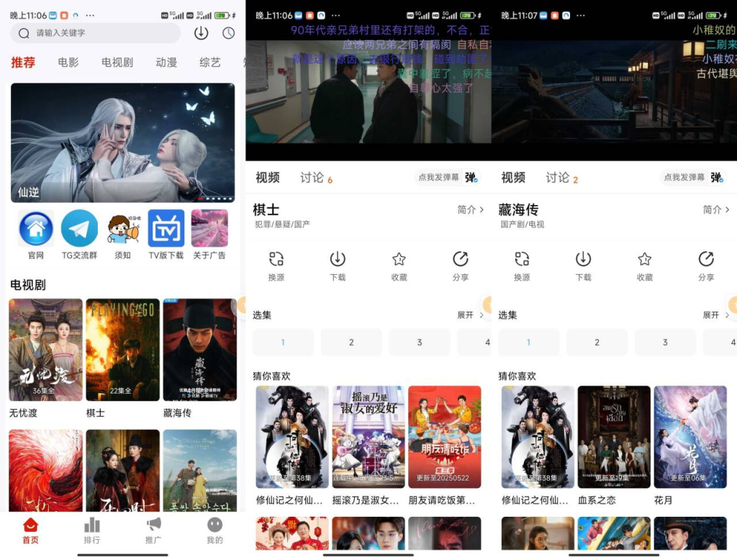This screenshot has height=560, width=737.
Task: Open the 仙逆 banner image
Action: (x=122, y=143)
